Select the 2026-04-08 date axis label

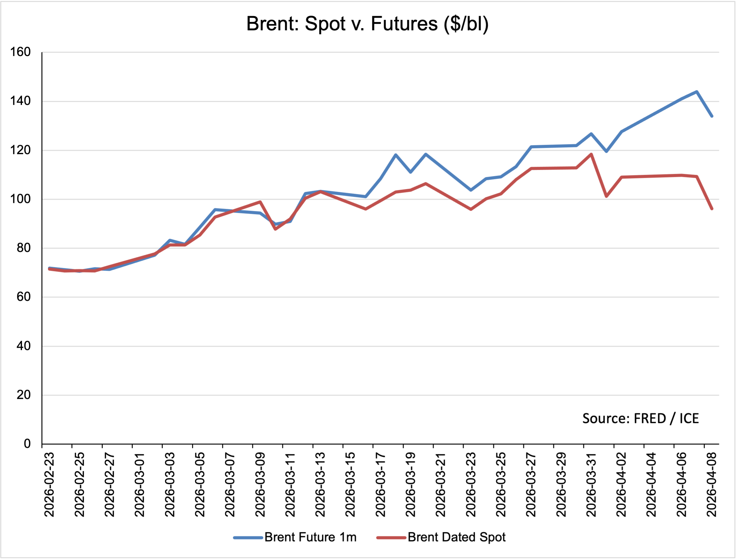point(711,485)
